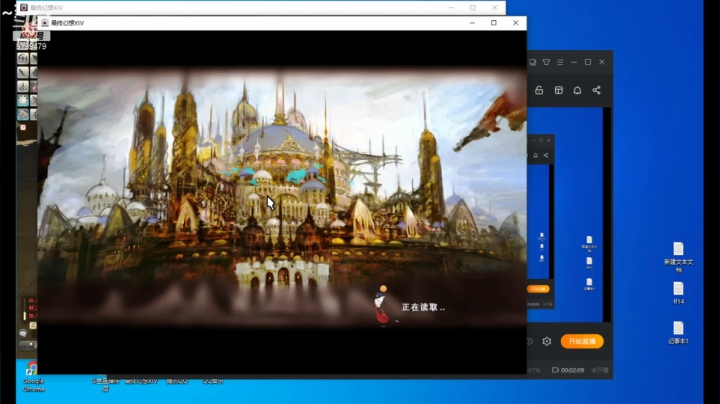Close the back 最终幻想XIV window

tap(495, 7)
